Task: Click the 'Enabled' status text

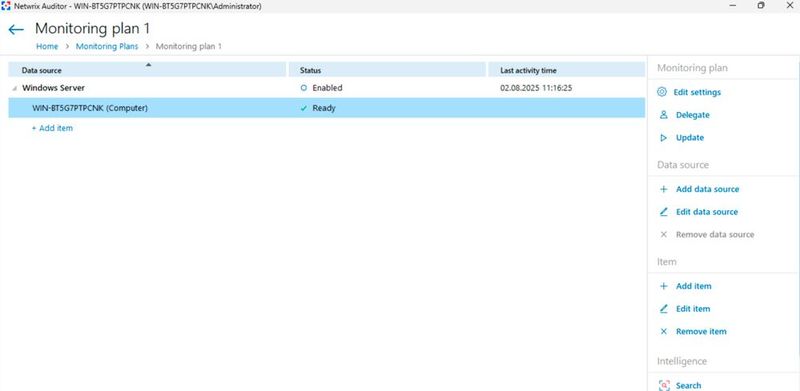Action: 328,88
